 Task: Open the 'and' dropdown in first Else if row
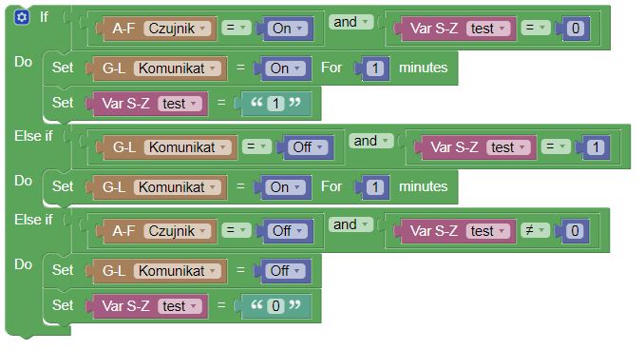point(370,141)
